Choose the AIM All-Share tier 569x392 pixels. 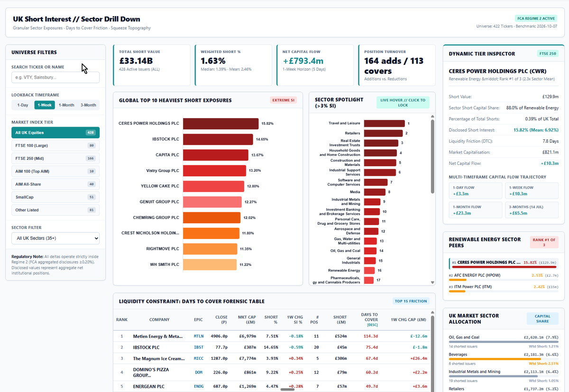coord(55,184)
